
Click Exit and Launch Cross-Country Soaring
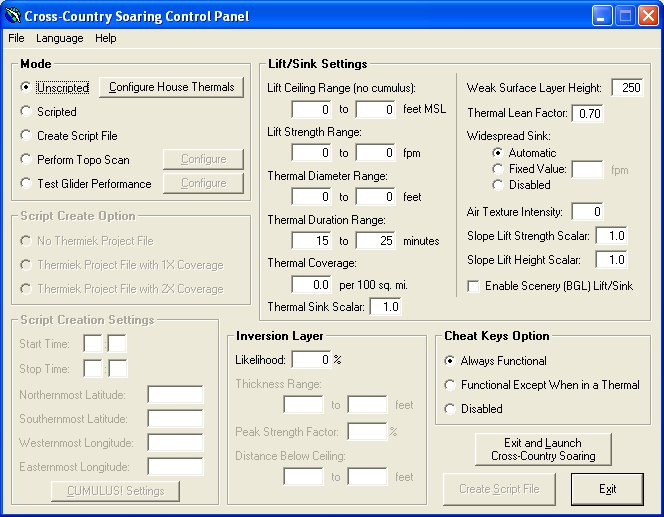(x=543, y=449)
